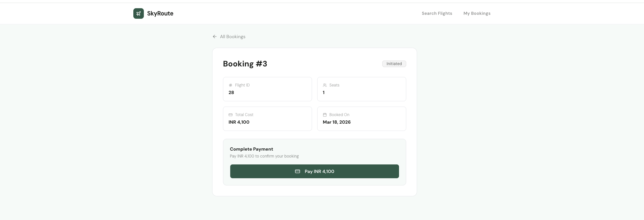Toggle the Booked On date card
Viewport: 644px width, 220px height.
(362, 119)
